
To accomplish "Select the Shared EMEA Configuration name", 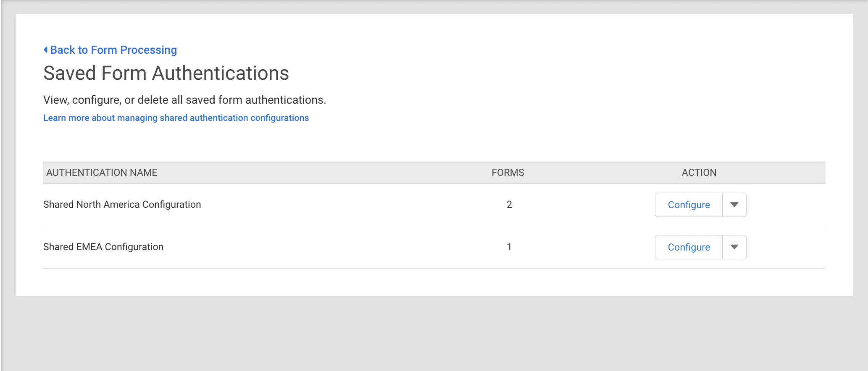I will click(x=103, y=247).
